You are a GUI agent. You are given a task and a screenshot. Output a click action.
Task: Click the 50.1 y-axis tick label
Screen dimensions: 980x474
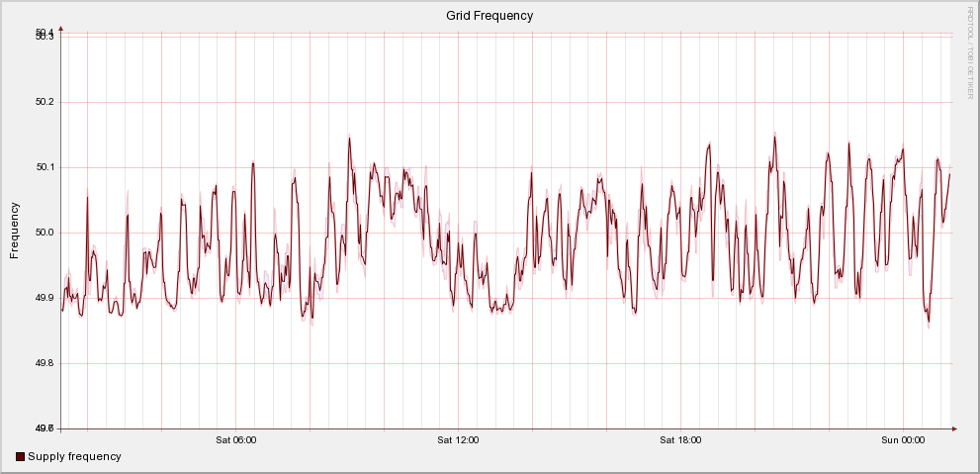pos(45,167)
